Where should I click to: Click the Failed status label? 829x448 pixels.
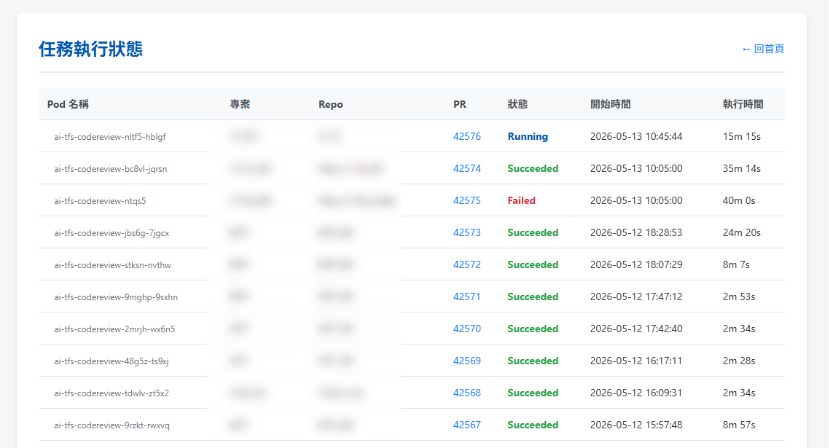(x=521, y=200)
